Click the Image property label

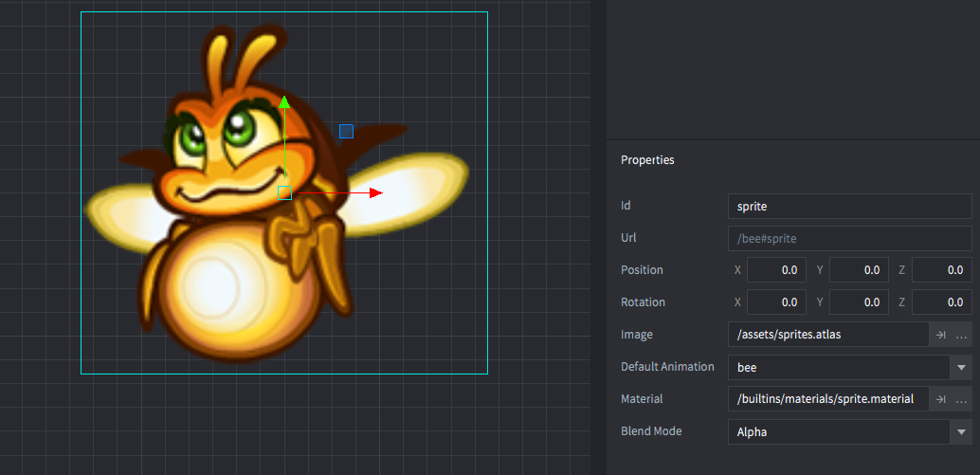coord(637,335)
